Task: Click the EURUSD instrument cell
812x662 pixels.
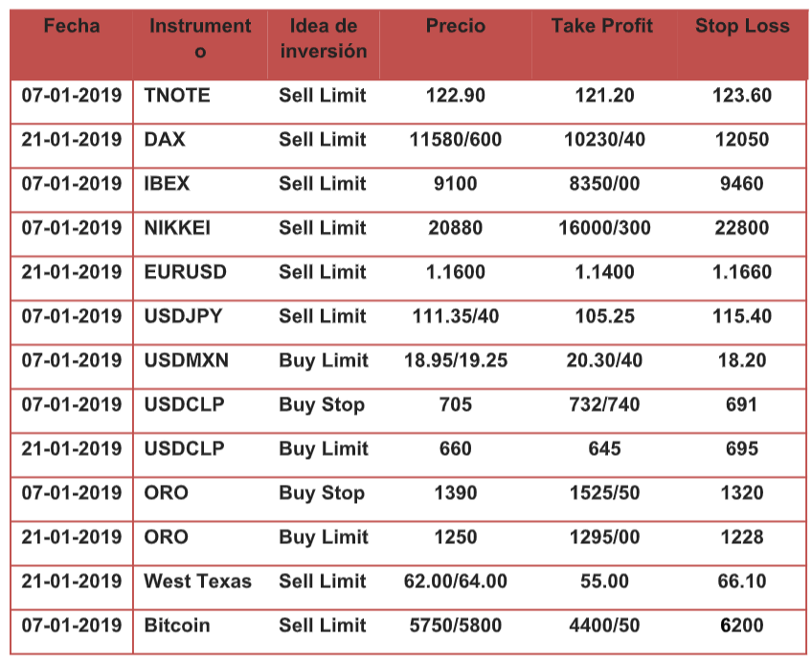Action: click(x=185, y=272)
